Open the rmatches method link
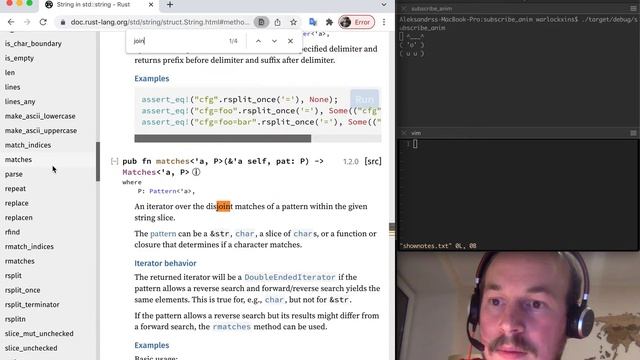This screenshot has height=360, width=640. 231,327
